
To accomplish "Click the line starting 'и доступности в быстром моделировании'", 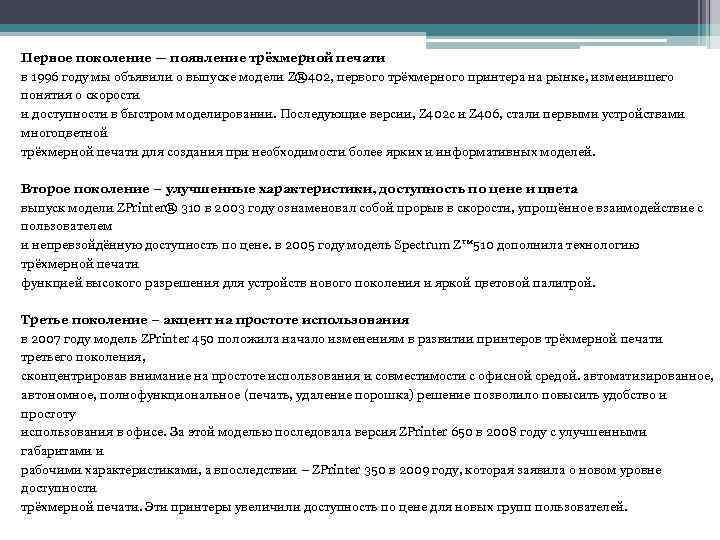I will (x=353, y=114).
